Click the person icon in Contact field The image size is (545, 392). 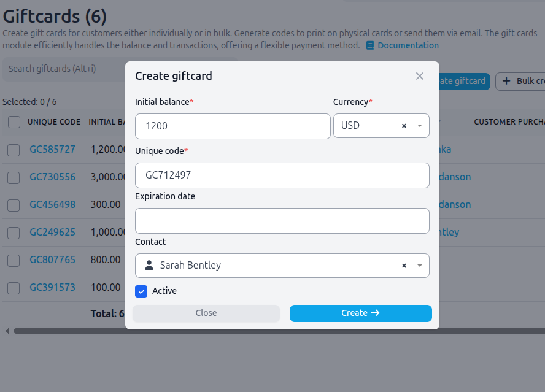pyautogui.click(x=149, y=266)
